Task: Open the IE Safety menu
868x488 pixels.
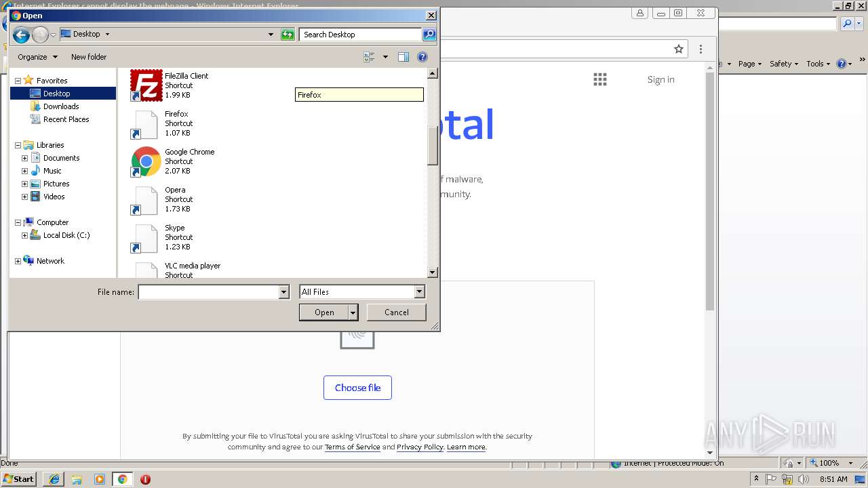Action: pos(784,64)
